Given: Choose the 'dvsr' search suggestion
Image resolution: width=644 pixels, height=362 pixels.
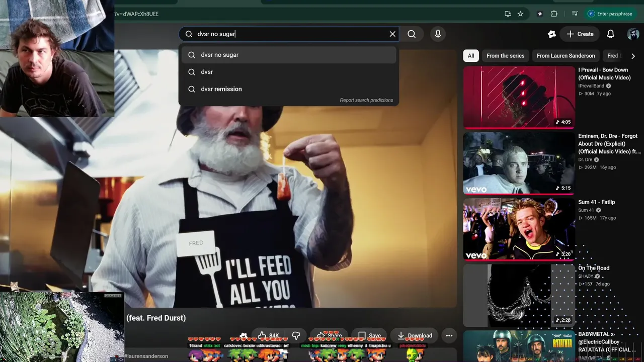Looking at the screenshot, I should point(289,72).
